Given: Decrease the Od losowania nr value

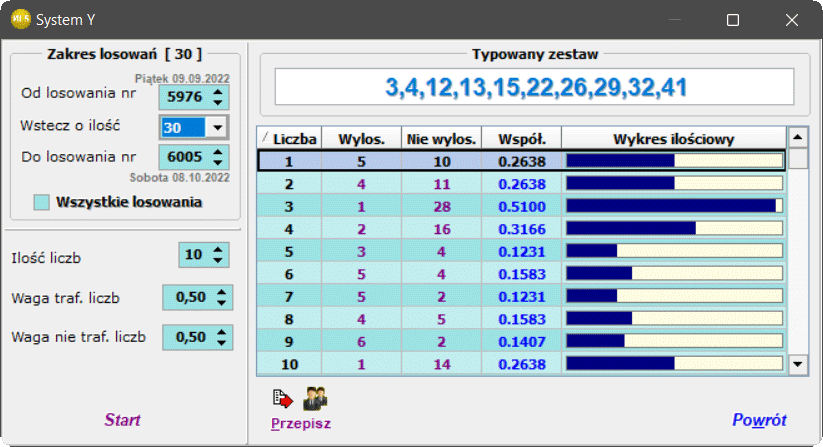Looking at the screenshot, I should [x=218, y=102].
